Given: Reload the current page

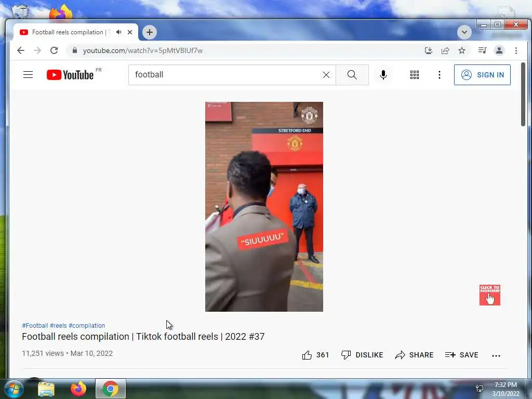Looking at the screenshot, I should click(x=54, y=50).
